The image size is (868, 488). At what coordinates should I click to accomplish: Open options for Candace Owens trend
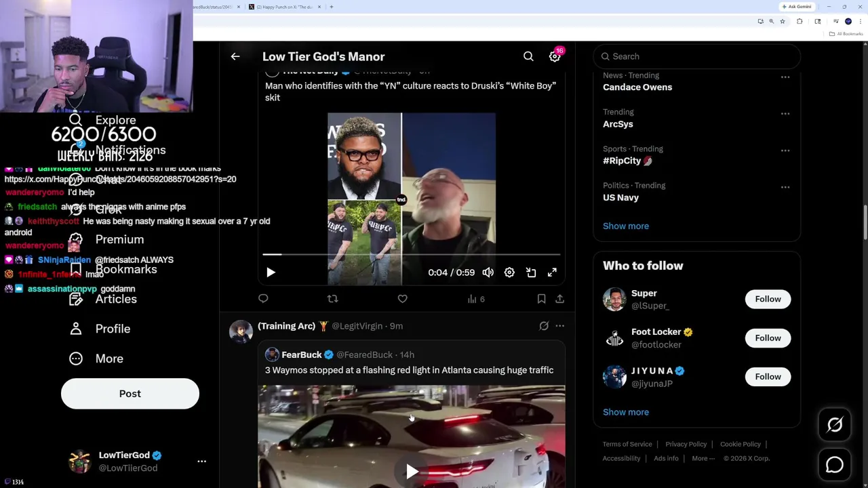tap(785, 77)
